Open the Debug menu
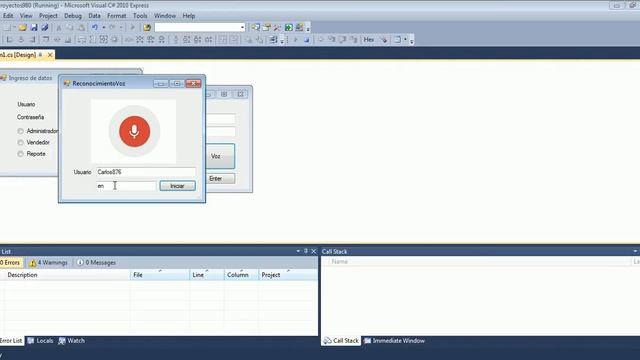 tap(73, 16)
